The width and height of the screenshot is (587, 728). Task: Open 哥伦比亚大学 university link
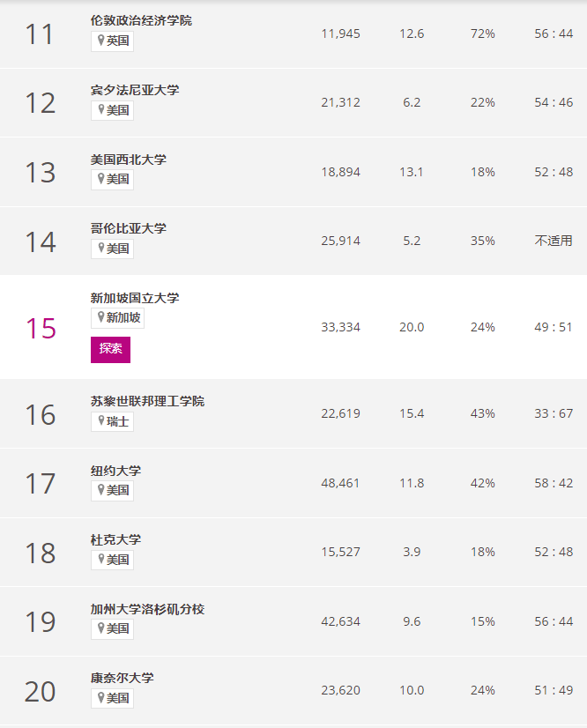click(129, 228)
